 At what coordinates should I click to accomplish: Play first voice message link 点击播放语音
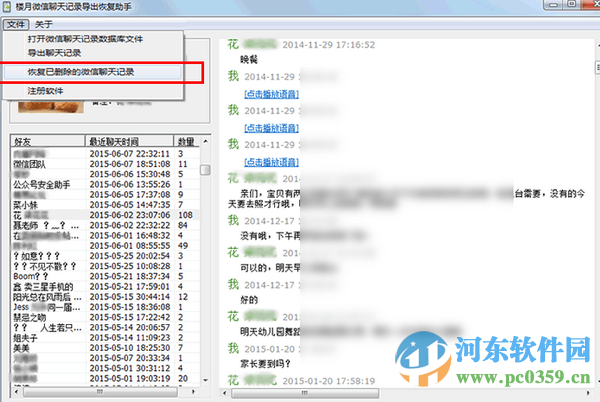(x=271, y=94)
